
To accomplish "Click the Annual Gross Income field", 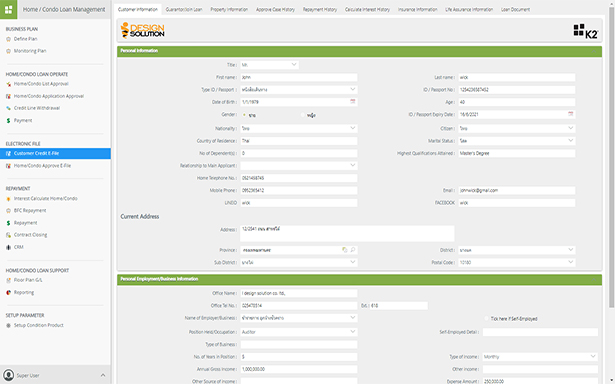I will (298, 369).
